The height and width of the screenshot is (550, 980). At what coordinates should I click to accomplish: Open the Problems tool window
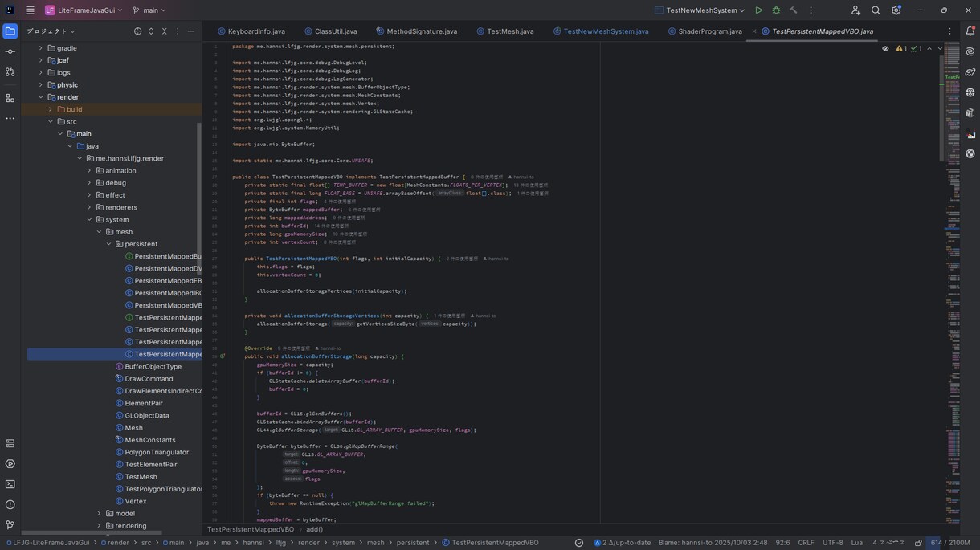pyautogui.click(x=10, y=504)
